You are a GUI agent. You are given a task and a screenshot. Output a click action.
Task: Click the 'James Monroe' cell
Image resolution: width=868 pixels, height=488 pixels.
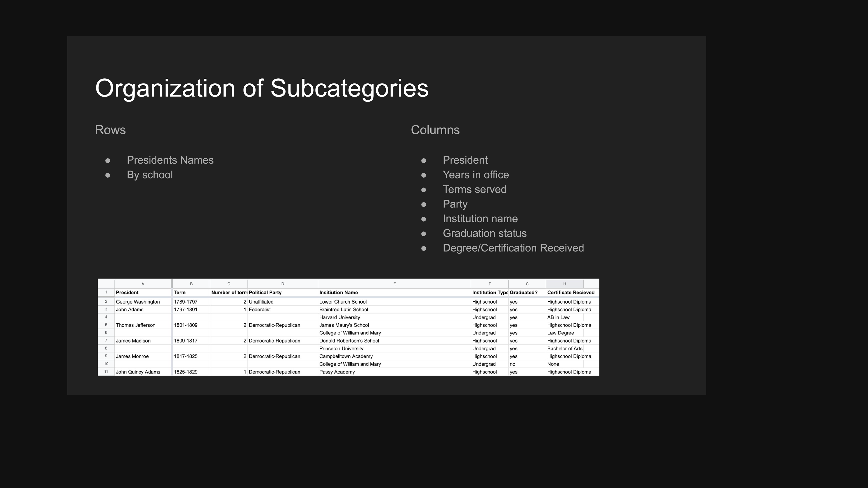pyautogui.click(x=143, y=356)
